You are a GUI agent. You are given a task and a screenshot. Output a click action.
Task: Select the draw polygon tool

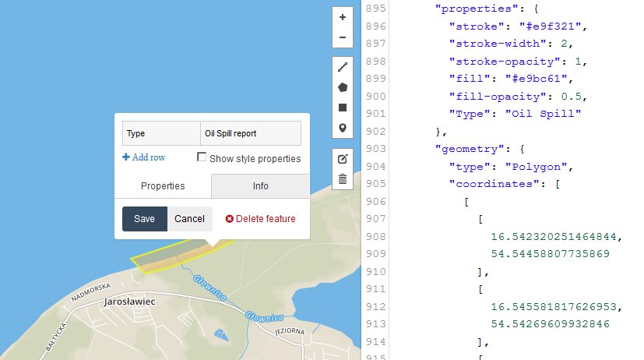click(x=343, y=87)
